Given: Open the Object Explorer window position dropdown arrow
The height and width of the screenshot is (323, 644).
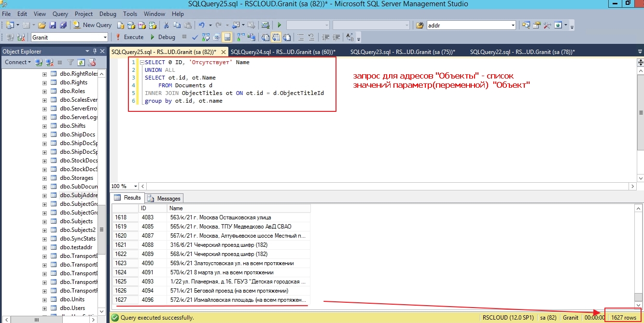Looking at the screenshot, I should [88, 51].
